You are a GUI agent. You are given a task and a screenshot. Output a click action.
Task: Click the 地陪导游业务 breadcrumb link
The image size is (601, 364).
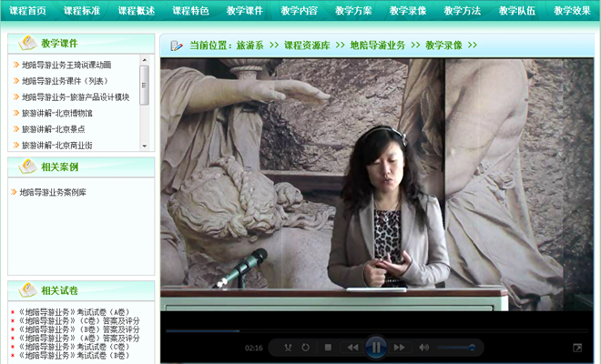coord(378,45)
